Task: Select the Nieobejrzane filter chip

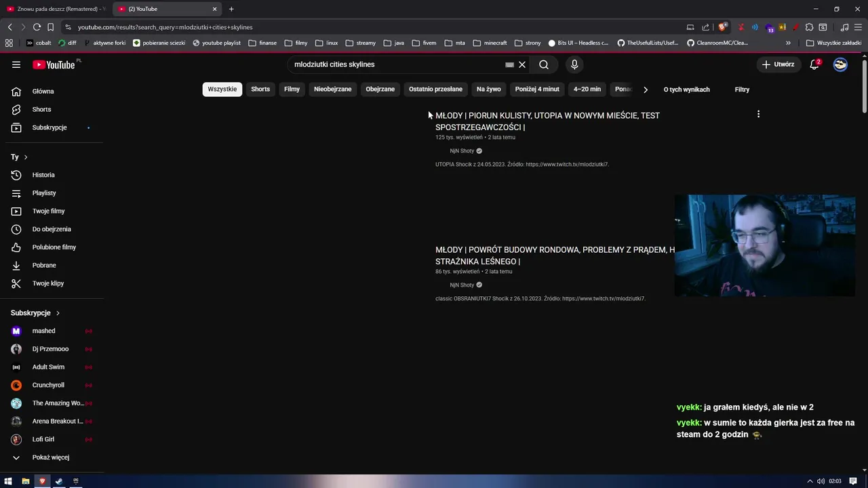Action: [333, 89]
